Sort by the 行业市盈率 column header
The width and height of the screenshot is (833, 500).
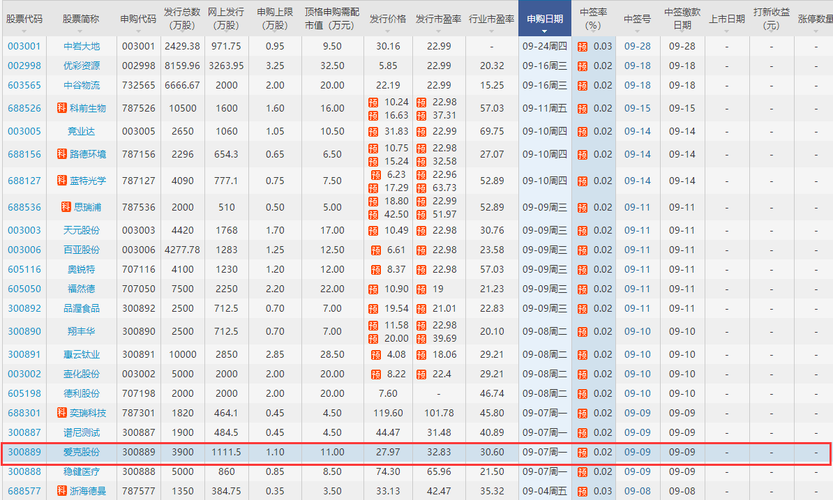tap(491, 19)
